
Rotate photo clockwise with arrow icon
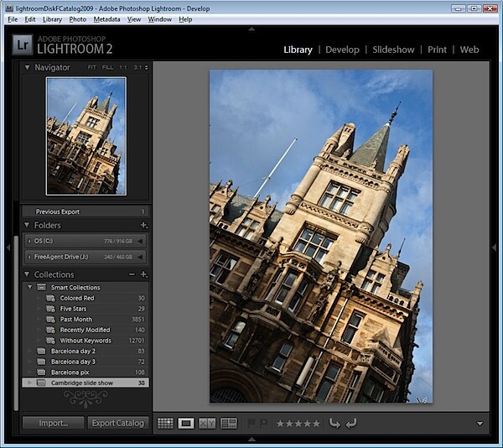pos(351,424)
